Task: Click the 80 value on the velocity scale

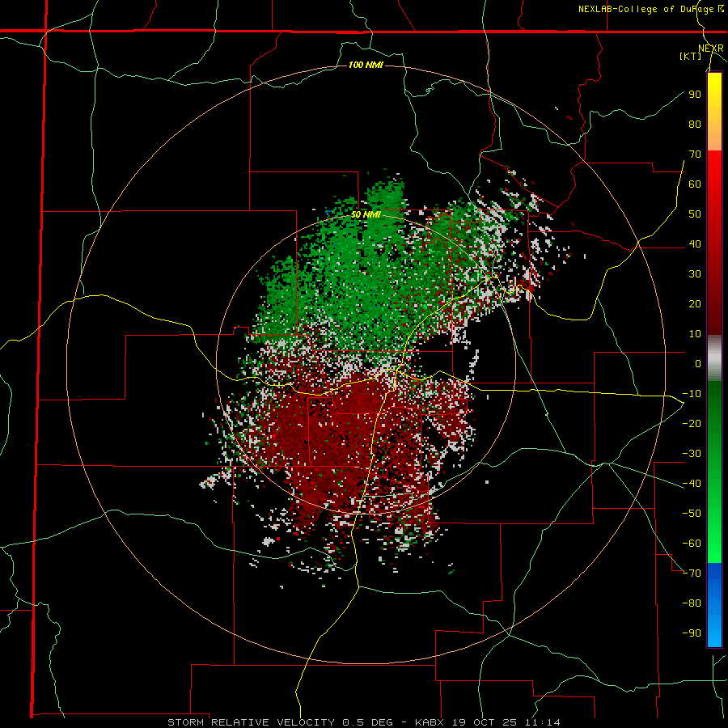Action: point(695,124)
